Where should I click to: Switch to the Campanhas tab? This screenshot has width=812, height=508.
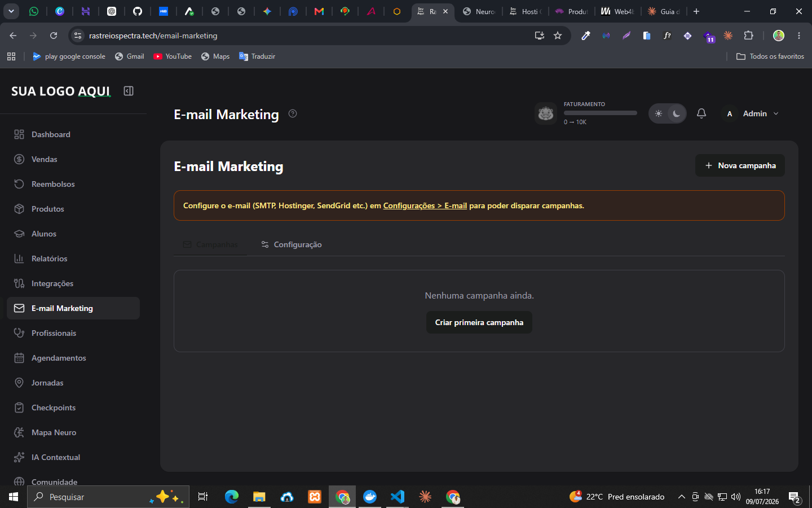pyautogui.click(x=210, y=244)
